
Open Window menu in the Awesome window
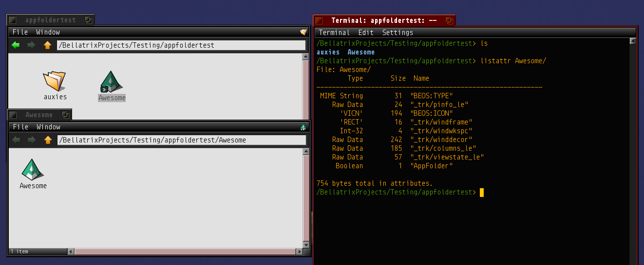[x=48, y=127]
